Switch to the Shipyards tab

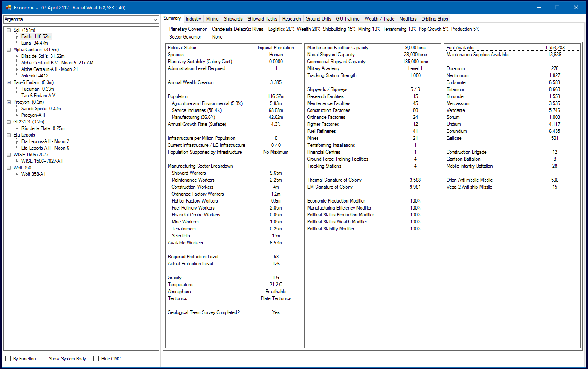(x=233, y=19)
